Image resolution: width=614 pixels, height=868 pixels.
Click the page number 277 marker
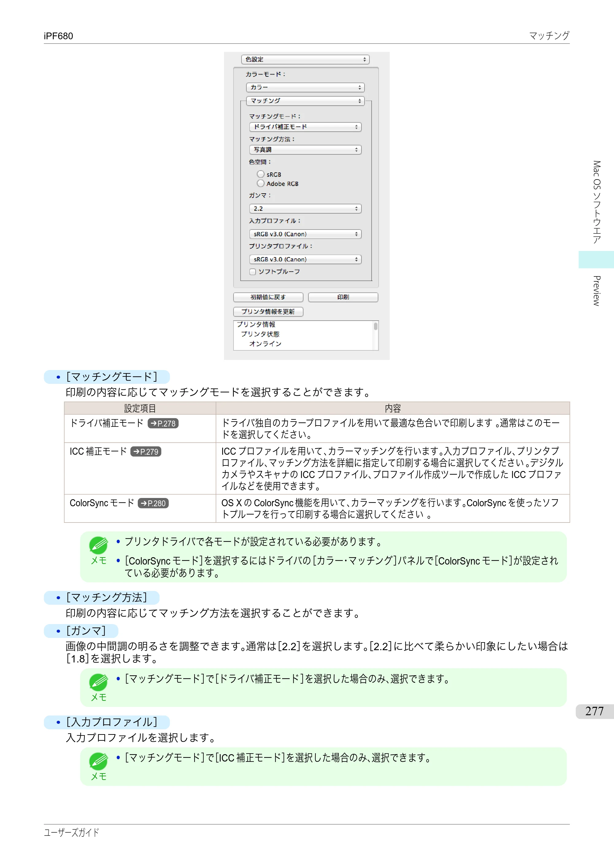[x=594, y=711]
